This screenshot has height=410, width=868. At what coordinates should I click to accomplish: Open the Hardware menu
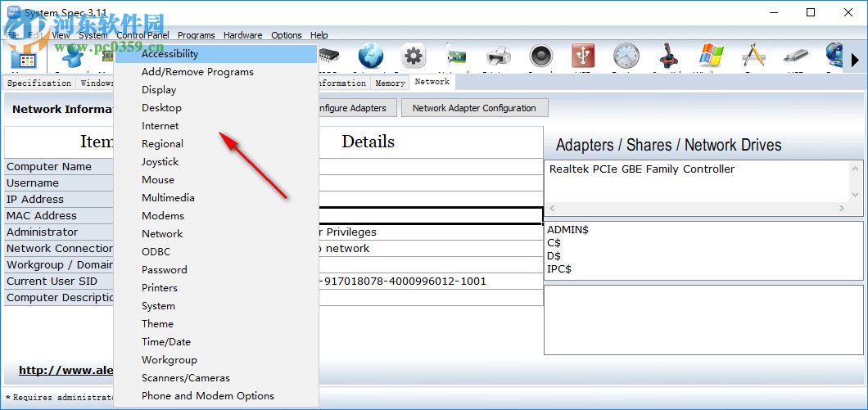tap(243, 35)
